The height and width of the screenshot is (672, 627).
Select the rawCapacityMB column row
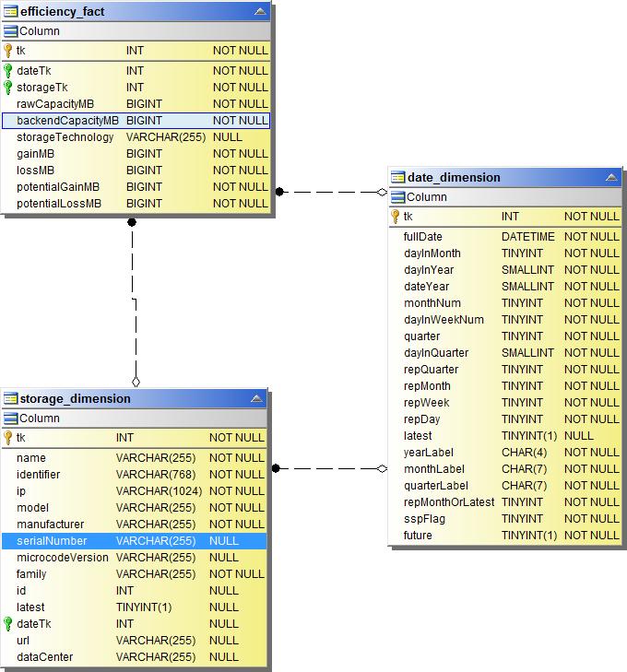click(136, 104)
